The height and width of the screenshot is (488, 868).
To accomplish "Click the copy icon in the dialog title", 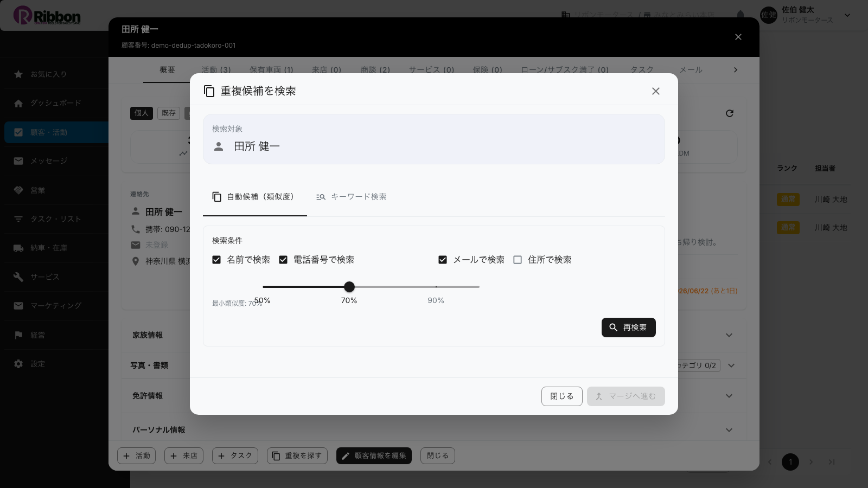I will [209, 91].
